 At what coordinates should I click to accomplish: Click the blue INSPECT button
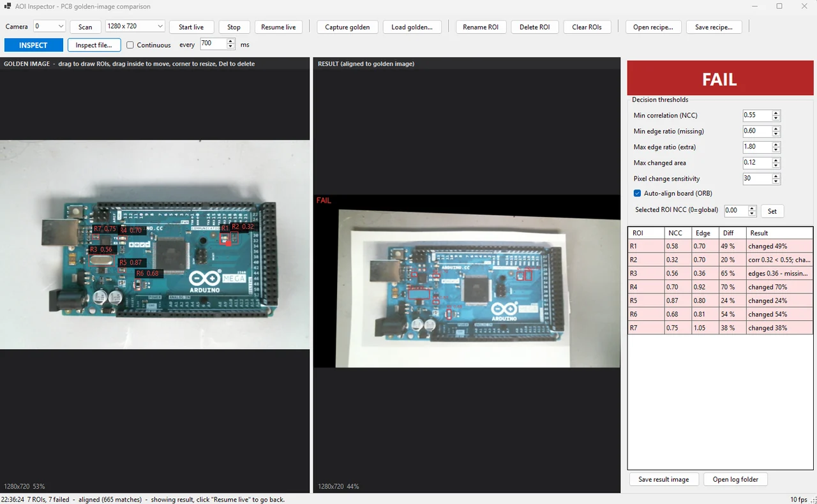(33, 45)
